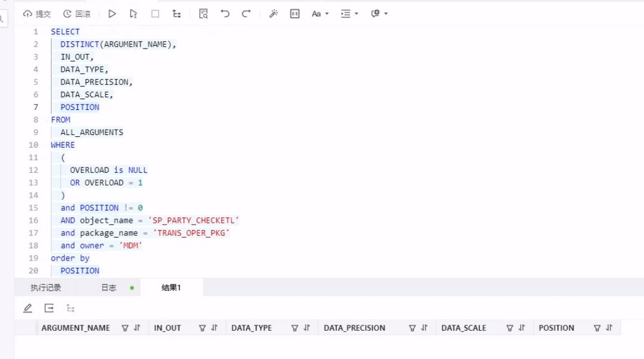Switch to the 执行记录 tab
Screen dimensions: 644x359
pyautogui.click(x=46, y=288)
